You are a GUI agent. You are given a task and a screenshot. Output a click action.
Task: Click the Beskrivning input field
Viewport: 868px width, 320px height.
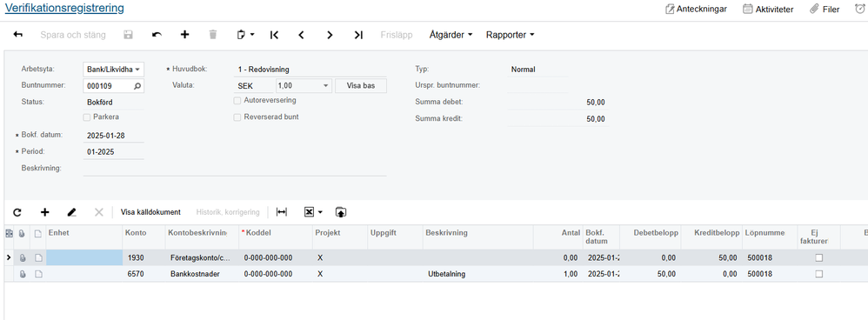click(x=235, y=169)
